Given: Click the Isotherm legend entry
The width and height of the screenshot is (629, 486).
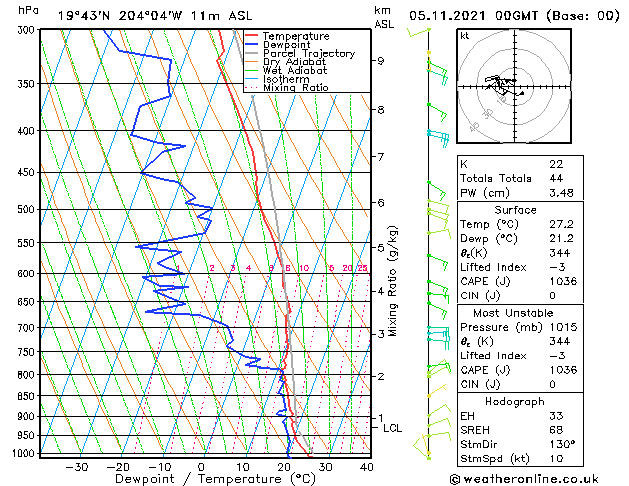Looking at the screenshot, I should click(286, 79).
